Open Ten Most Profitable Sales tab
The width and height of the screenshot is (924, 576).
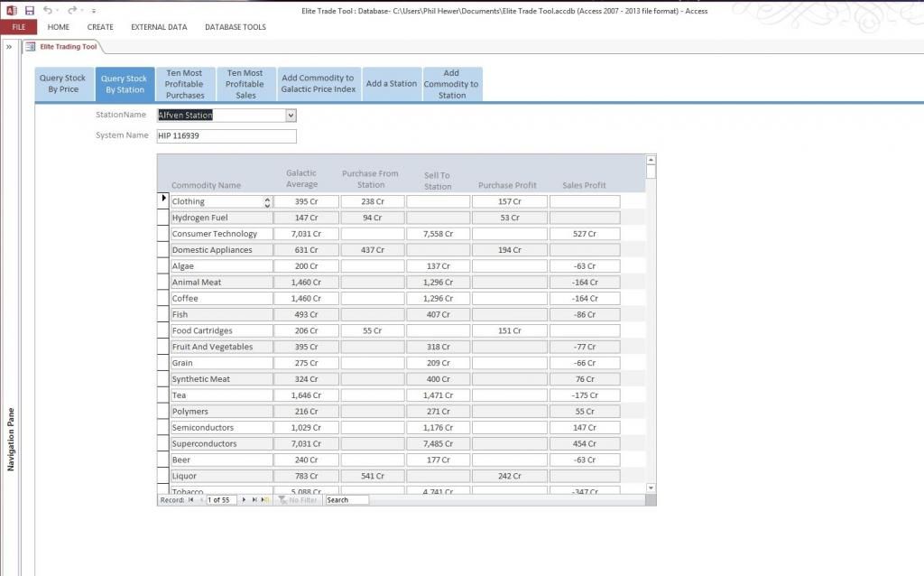tap(245, 84)
